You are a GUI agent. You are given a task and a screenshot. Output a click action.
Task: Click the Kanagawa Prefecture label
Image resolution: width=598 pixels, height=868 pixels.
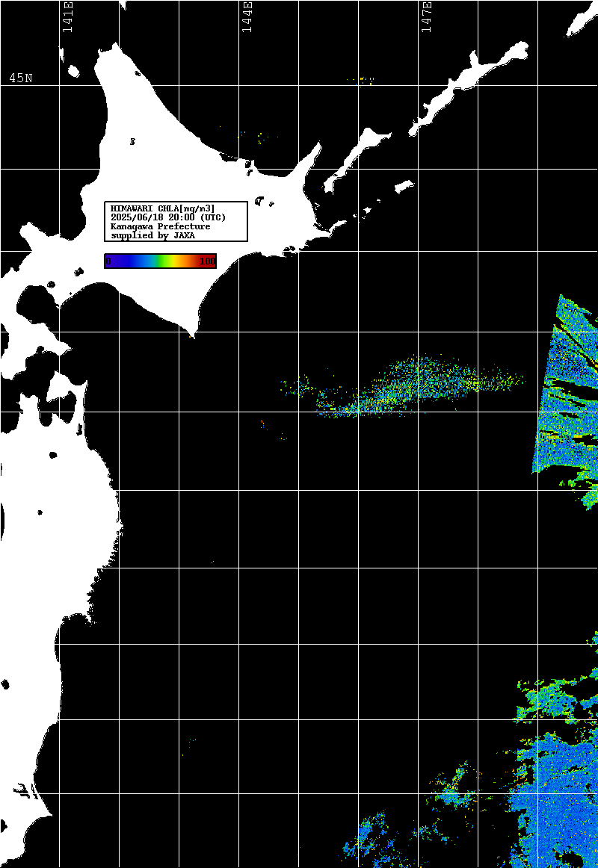click(160, 226)
